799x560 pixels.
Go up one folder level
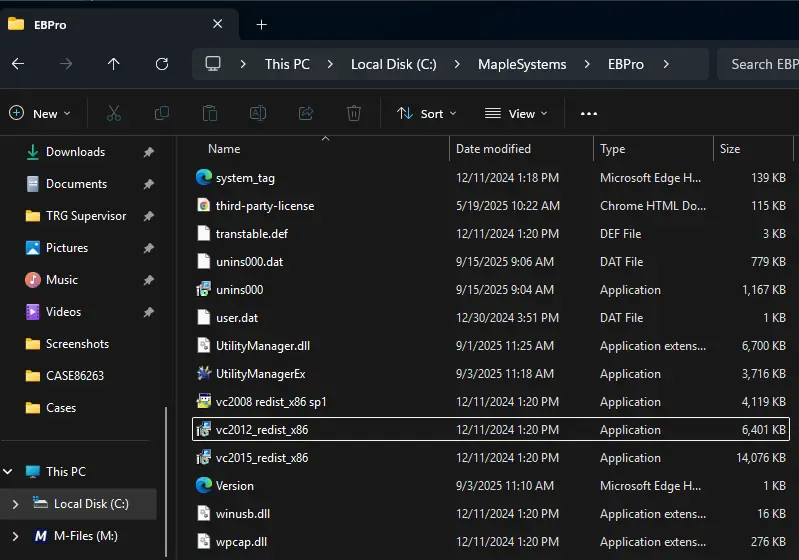113,64
